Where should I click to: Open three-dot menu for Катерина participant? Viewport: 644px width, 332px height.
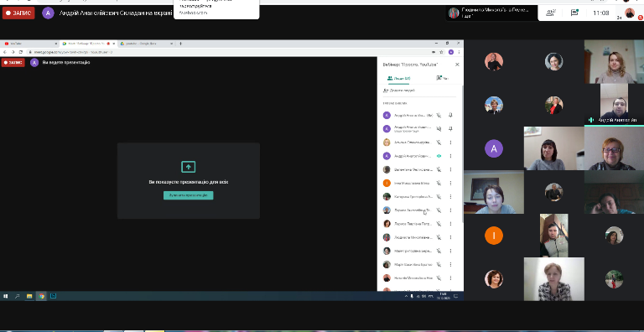(x=450, y=196)
